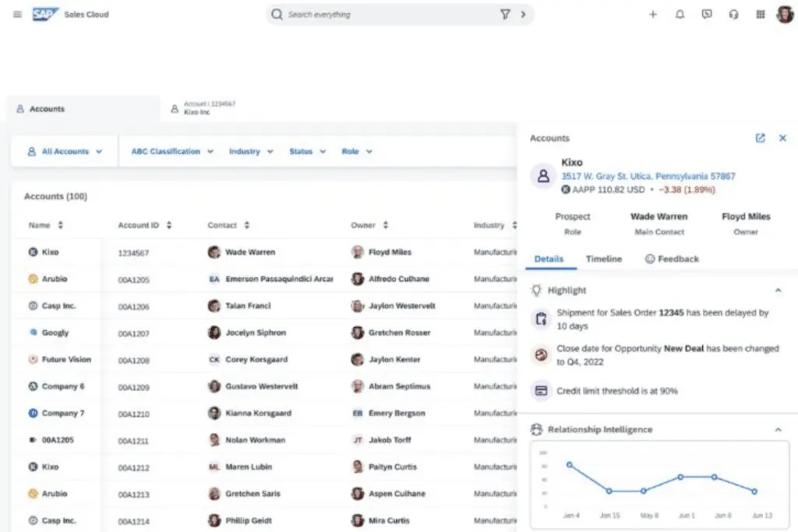Click contact Jocelyn Siphron
This screenshot has height=532, width=798.
pos(256,332)
